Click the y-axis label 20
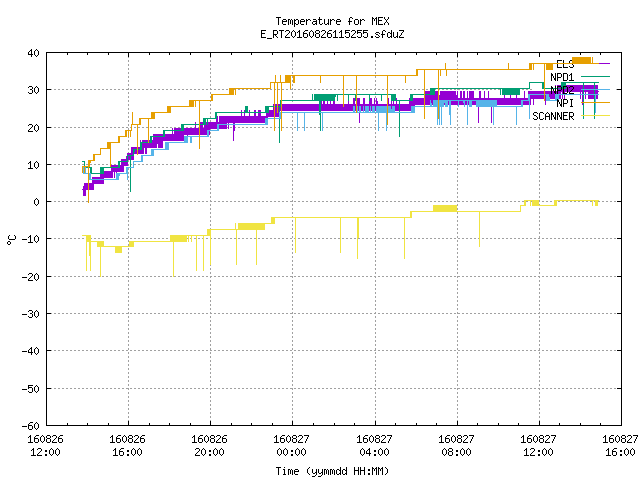 [33, 128]
